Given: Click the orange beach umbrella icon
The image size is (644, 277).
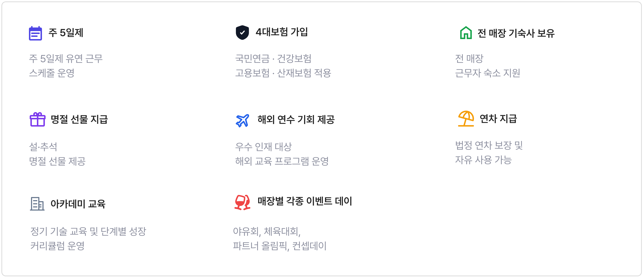Looking at the screenshot, I should [x=466, y=118].
